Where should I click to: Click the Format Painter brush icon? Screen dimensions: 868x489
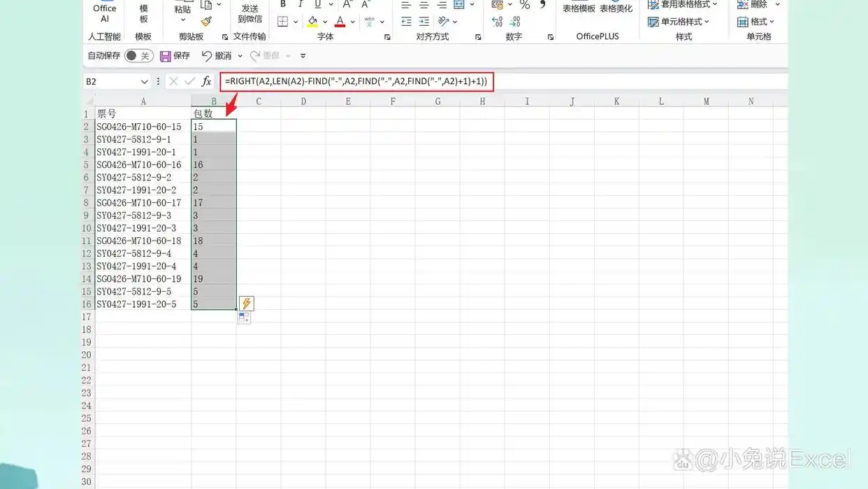[206, 22]
